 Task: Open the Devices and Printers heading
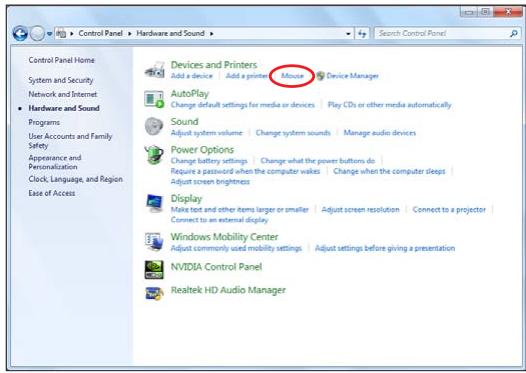214,65
